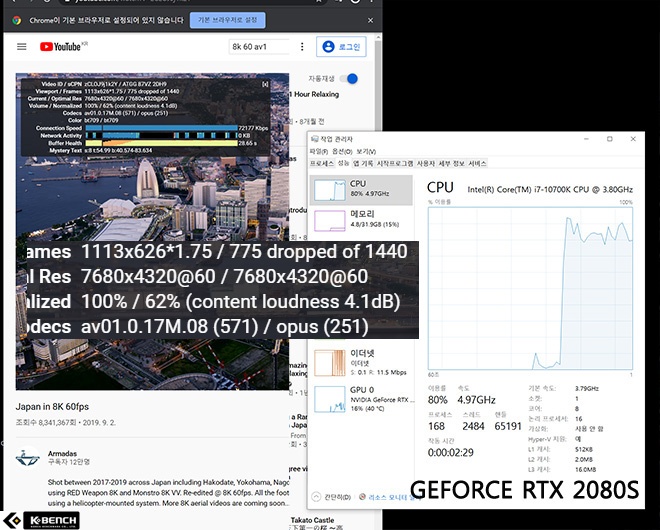Open the Armadas channel name link
The height and width of the screenshot is (530, 660).
coord(62,453)
